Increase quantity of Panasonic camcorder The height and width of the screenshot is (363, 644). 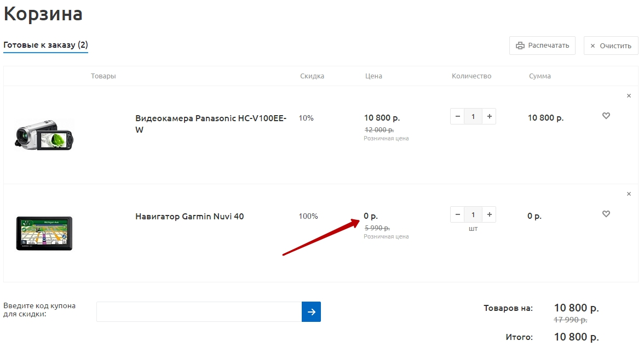(x=489, y=116)
